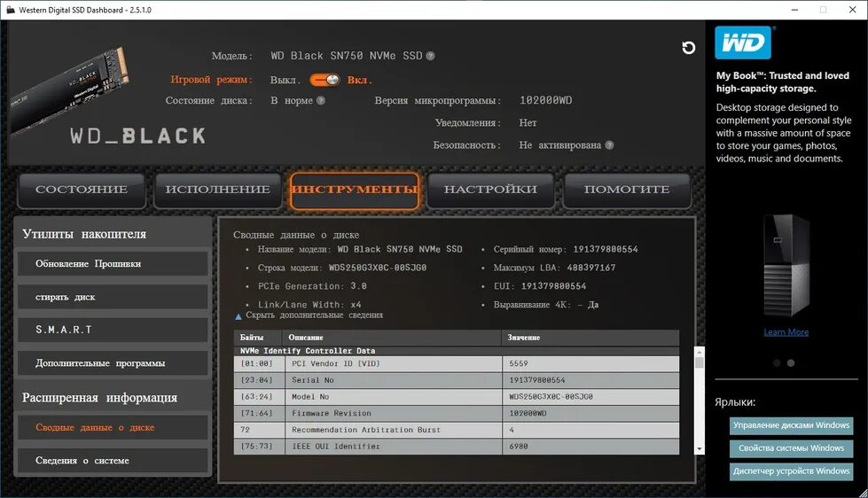
Task: Click the WD logo in ad panel
Action: 743,43
